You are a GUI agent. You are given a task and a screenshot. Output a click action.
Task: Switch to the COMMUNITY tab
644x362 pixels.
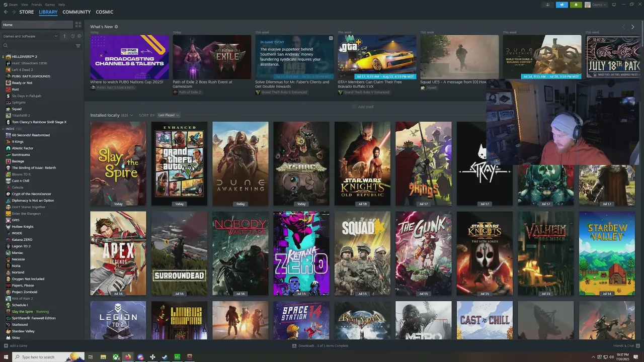click(x=76, y=12)
